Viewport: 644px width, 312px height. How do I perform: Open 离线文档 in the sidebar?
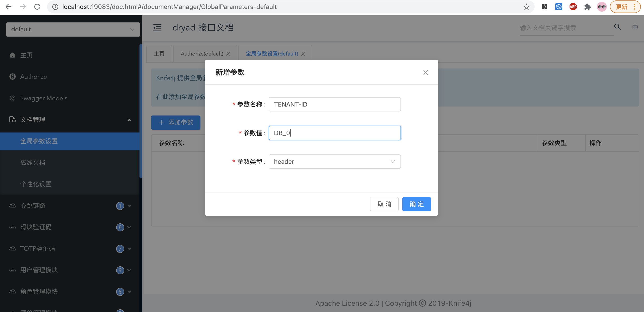[33, 162]
